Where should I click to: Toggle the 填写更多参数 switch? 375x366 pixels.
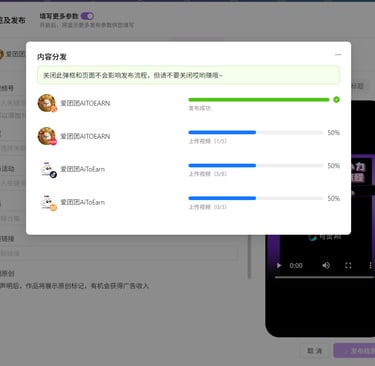click(87, 16)
